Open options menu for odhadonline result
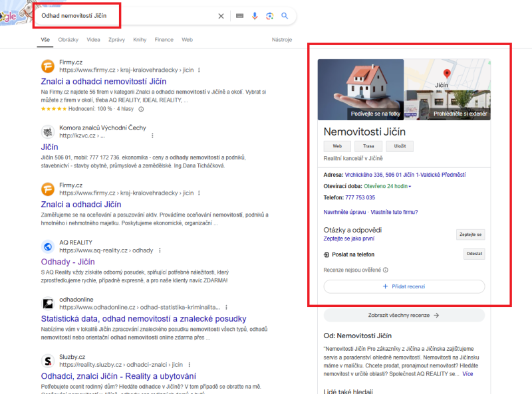 pyautogui.click(x=226, y=307)
